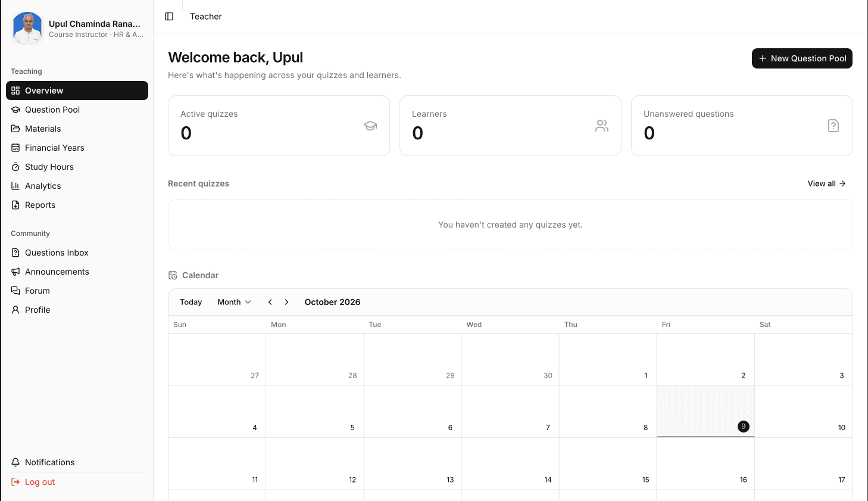
Task: Click the user profile avatar photo
Action: [x=27, y=28]
